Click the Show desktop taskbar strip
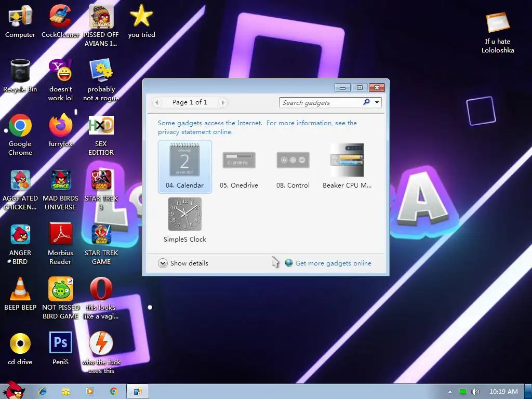The image size is (532, 399). tap(528, 392)
